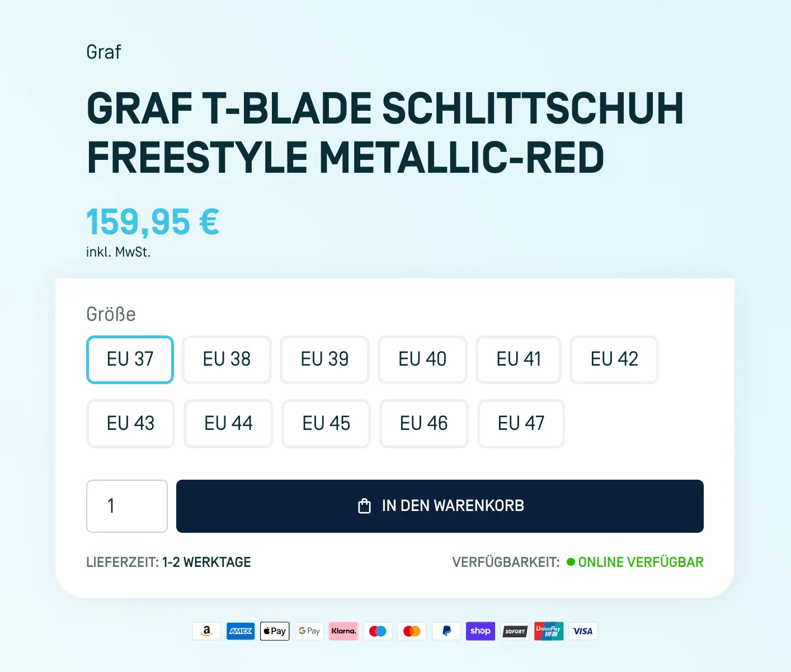Select size EU 44
Image resolution: width=791 pixels, height=672 pixels.
228,424
